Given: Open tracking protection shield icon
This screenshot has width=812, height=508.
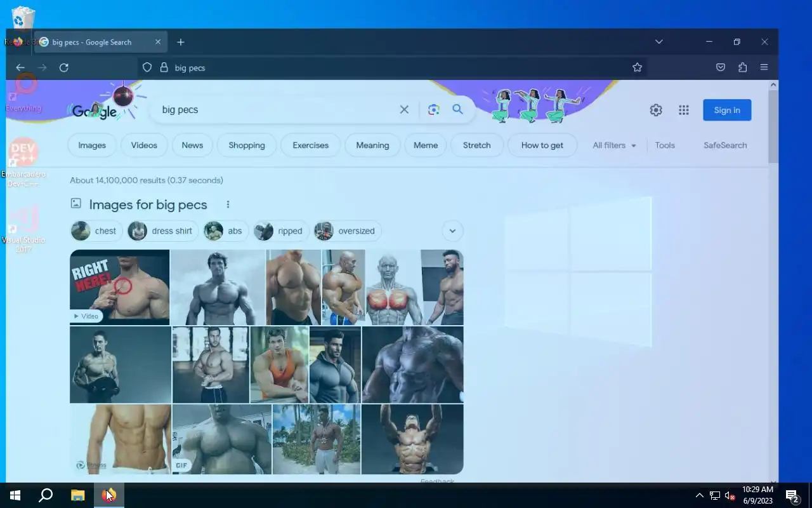Looking at the screenshot, I should pos(147,67).
